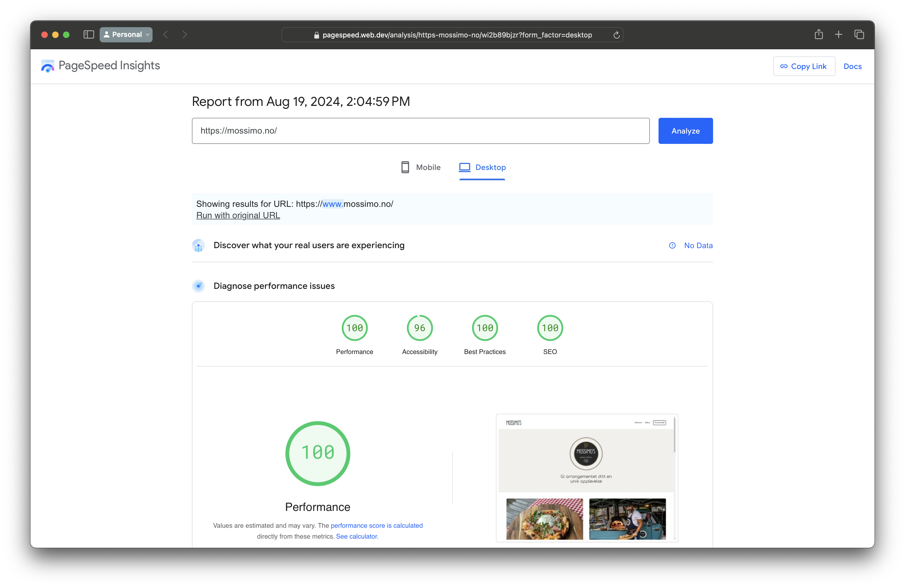Screen dimensions: 905x588
Task: Open a new tab with plus icon
Action: coord(838,34)
